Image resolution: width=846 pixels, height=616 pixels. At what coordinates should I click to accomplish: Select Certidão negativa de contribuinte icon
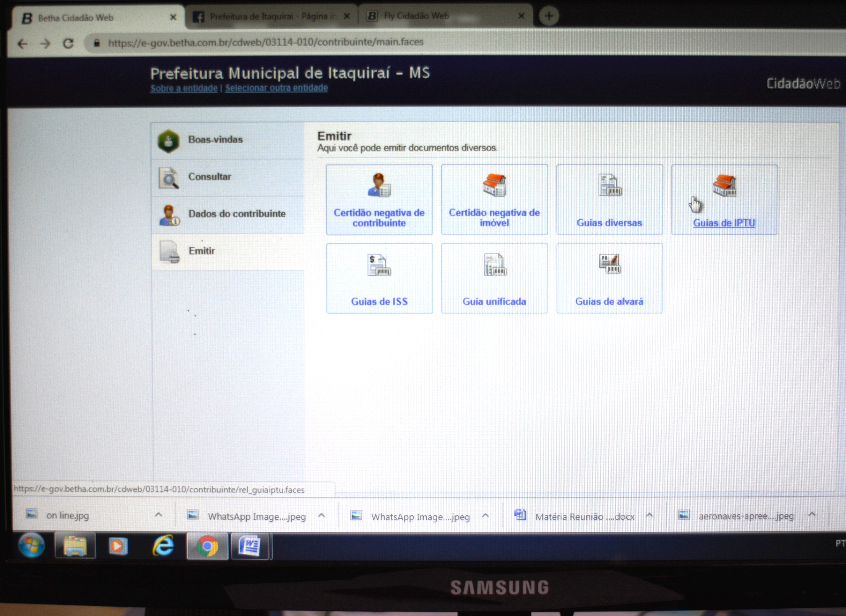[379, 185]
